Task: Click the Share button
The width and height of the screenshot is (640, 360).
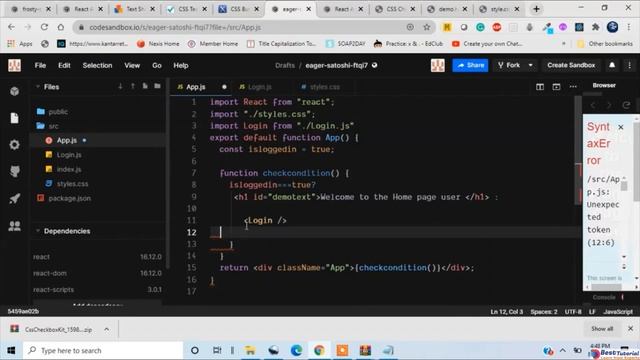Action: tap(470, 65)
